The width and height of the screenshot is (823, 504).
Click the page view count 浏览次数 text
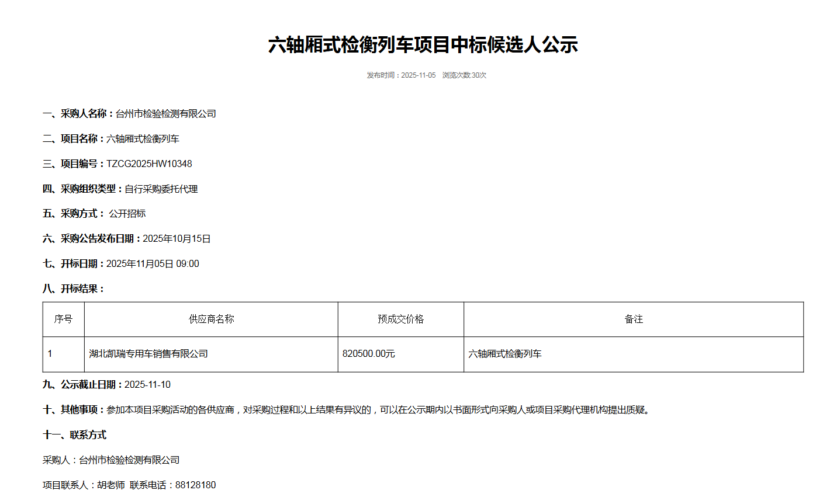click(464, 75)
